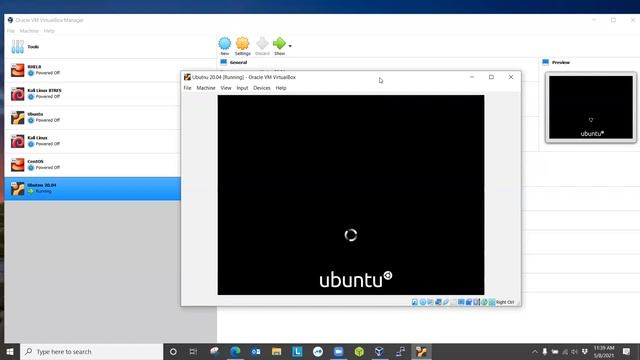Click the network adapter status icon
The height and width of the screenshot is (360, 640).
coord(438,302)
